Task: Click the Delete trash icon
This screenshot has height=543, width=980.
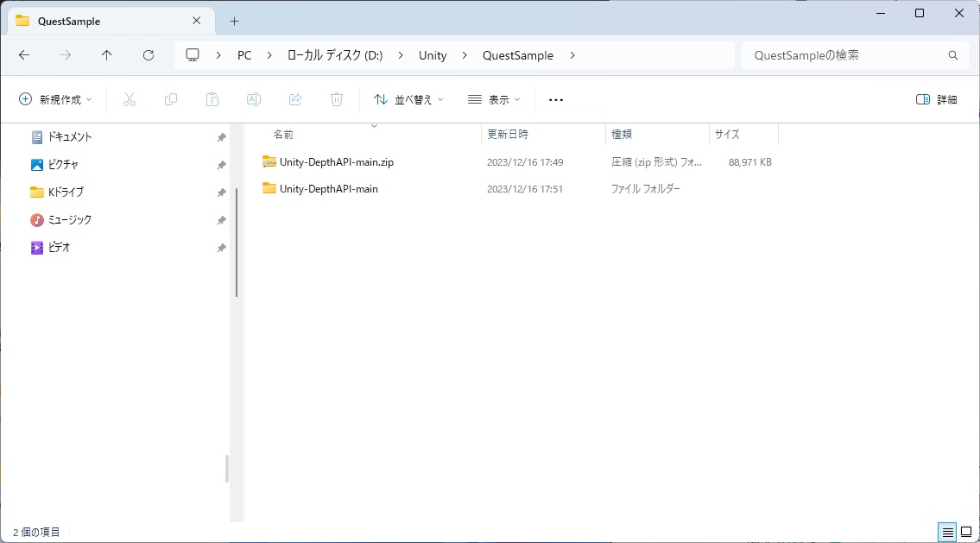Action: coord(336,99)
